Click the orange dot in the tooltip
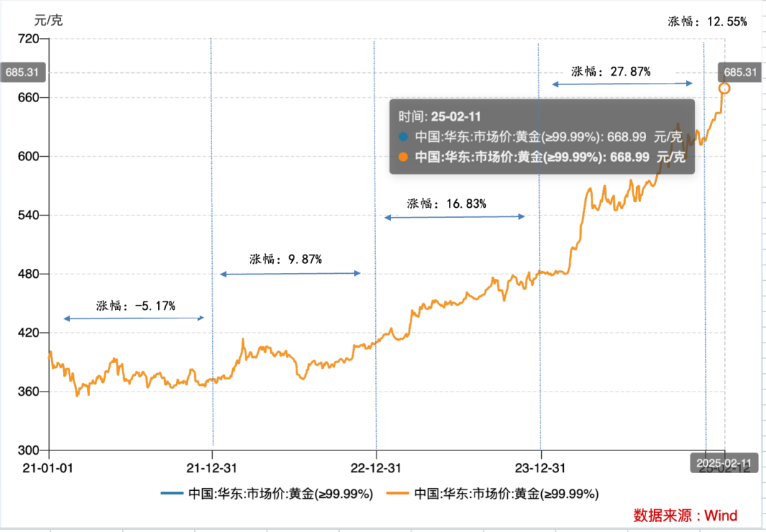Screen dimensions: 766x532 (x=403, y=157)
